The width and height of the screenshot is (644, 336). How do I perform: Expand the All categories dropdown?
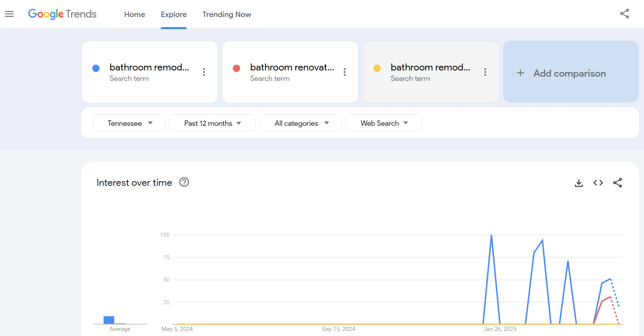301,123
